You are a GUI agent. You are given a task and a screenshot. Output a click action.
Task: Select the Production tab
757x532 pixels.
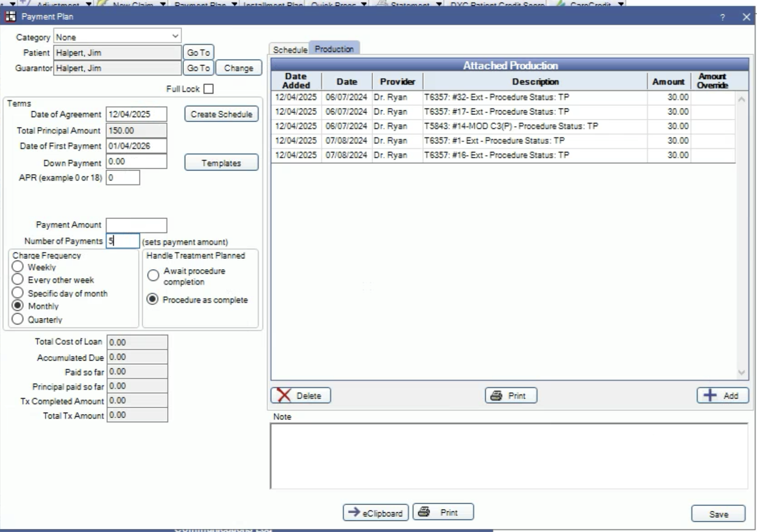click(x=334, y=49)
